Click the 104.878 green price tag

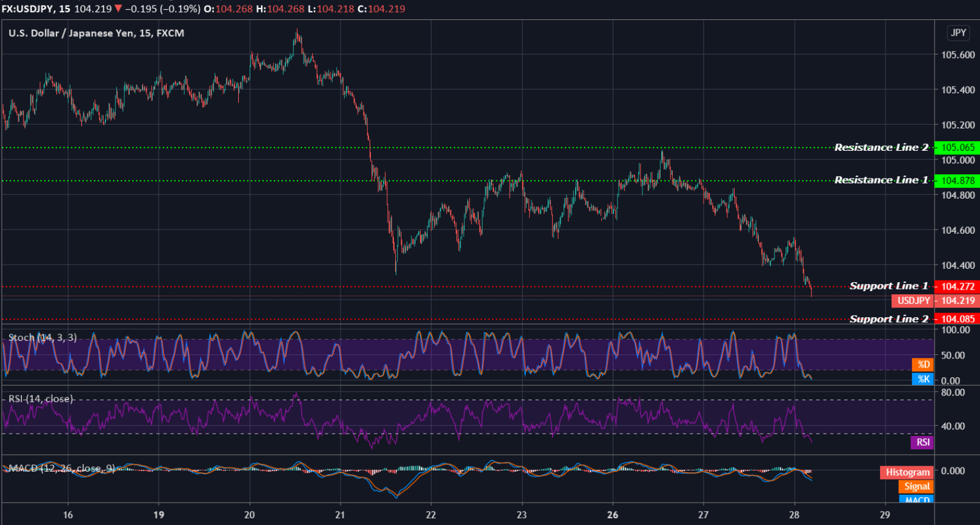958,180
